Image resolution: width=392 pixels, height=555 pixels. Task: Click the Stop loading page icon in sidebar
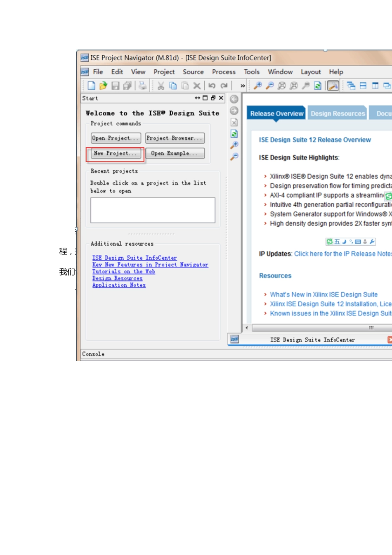coord(234,122)
